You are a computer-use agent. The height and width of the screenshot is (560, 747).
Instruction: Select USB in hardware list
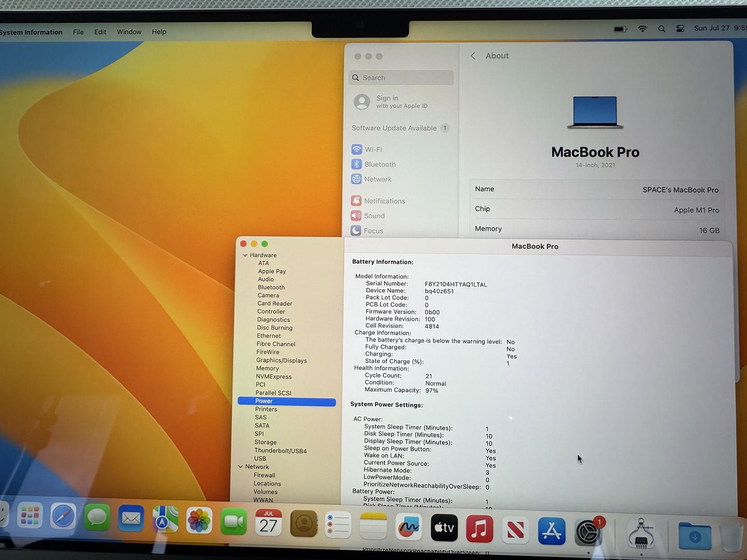260,458
